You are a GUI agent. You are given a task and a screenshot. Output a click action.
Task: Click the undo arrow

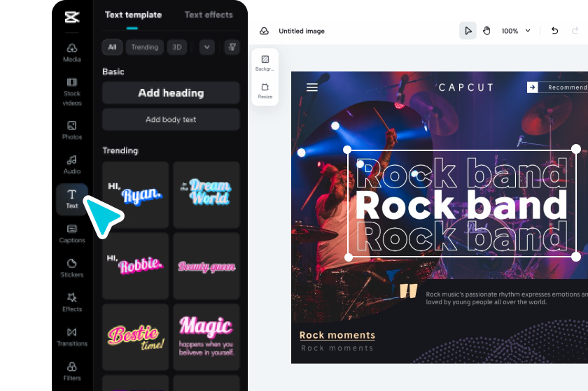[x=554, y=31]
